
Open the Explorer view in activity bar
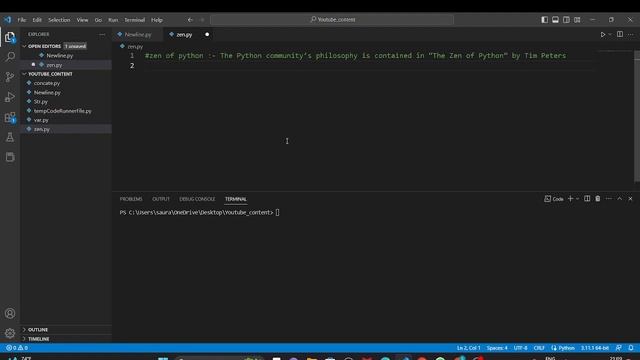(x=10, y=37)
